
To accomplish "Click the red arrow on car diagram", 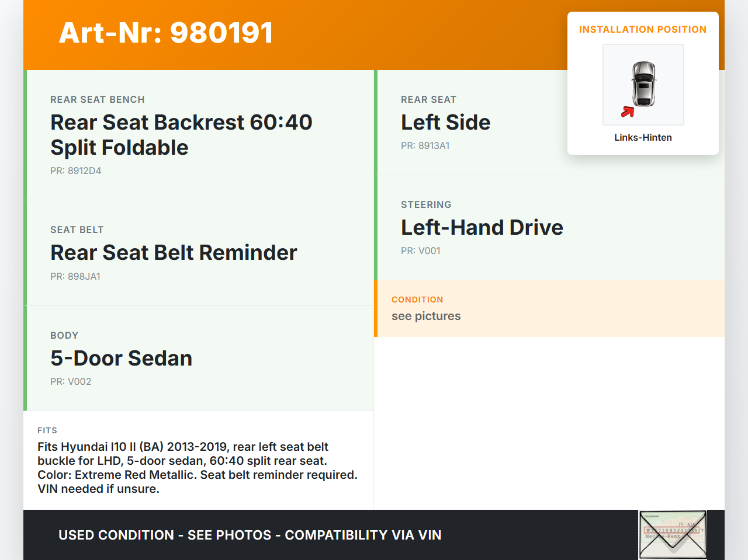I will 628,112.
